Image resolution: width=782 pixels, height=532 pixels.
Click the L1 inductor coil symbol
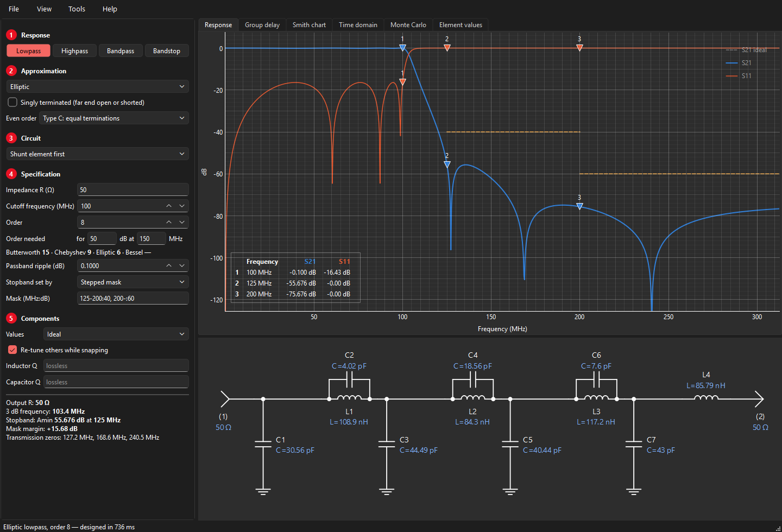point(349,398)
